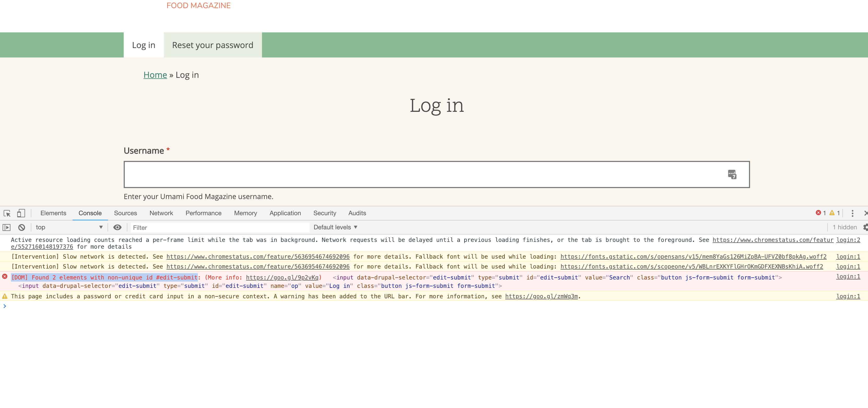Click login:1 source link on password warning row
The height and width of the screenshot is (408, 868).
tap(848, 296)
